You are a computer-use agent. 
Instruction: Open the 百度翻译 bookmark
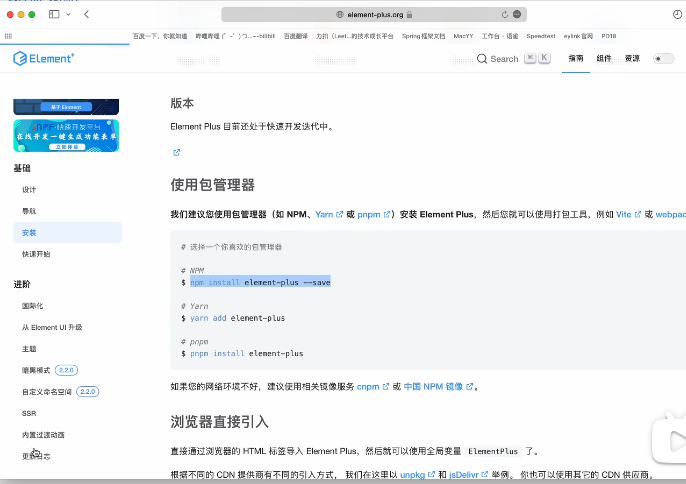[296, 36]
